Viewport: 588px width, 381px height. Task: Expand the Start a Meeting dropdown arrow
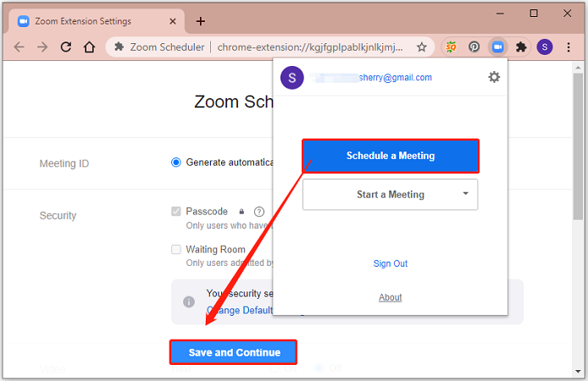pyautogui.click(x=465, y=194)
